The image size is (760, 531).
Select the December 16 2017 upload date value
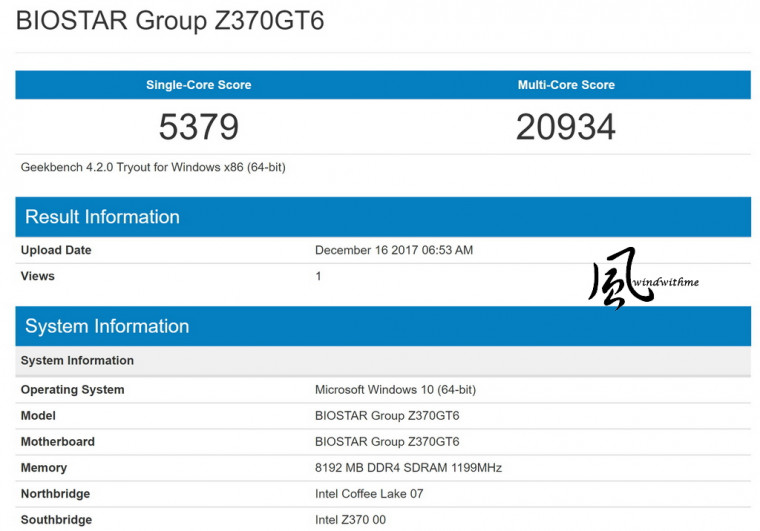pos(394,250)
